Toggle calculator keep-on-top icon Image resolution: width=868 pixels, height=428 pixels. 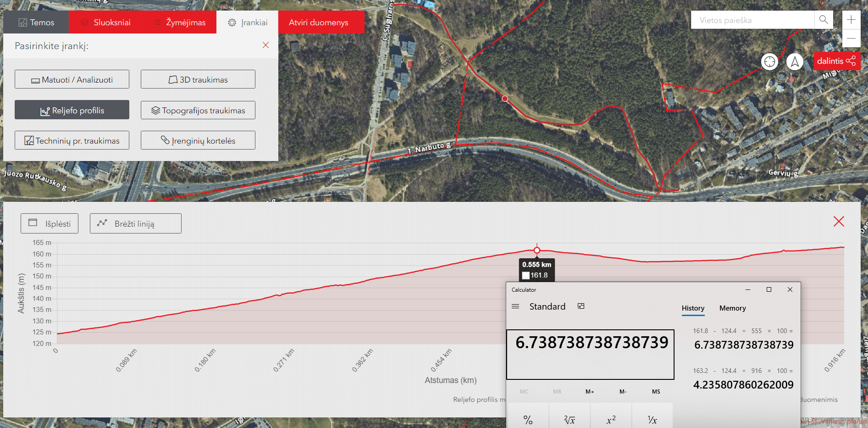tap(581, 306)
